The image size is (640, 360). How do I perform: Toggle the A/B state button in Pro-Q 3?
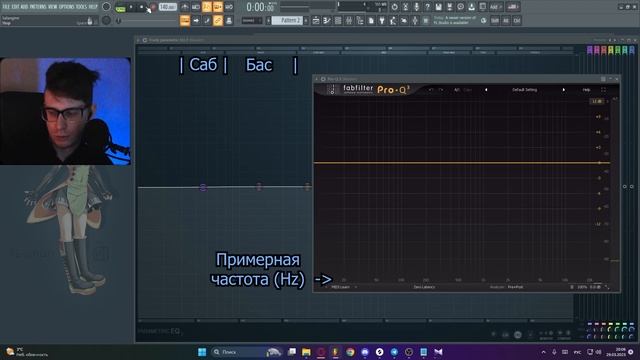point(457,90)
